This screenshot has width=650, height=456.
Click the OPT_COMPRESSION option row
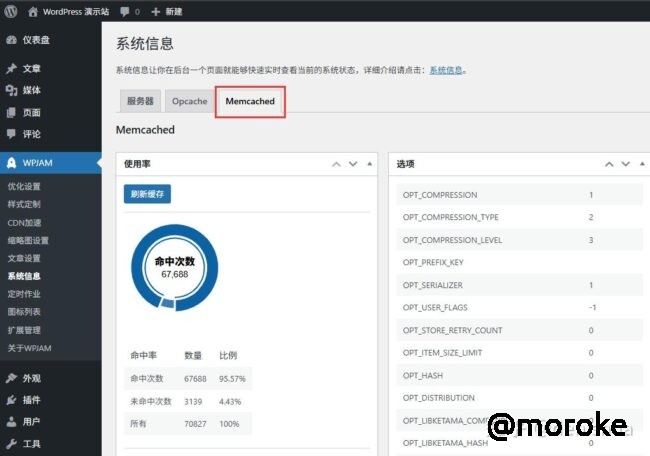coord(520,195)
